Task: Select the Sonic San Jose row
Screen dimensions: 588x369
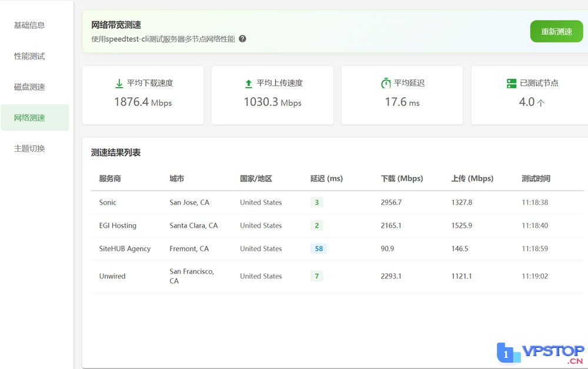Action: tap(337, 202)
